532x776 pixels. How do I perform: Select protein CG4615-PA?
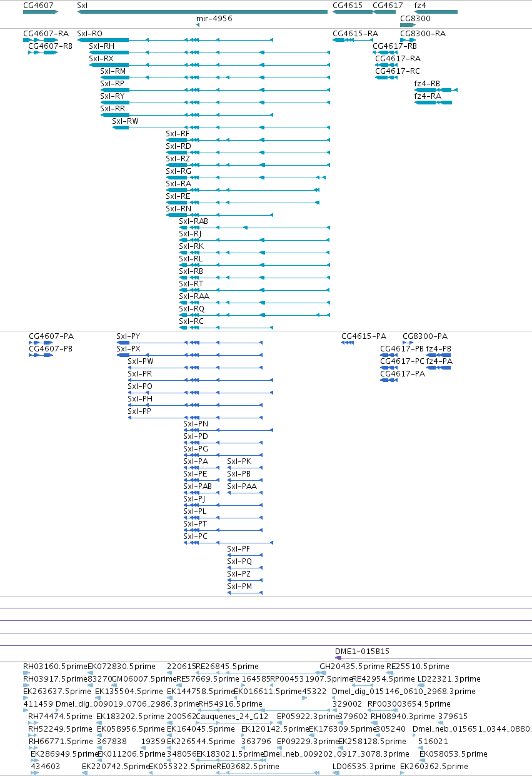[364, 336]
